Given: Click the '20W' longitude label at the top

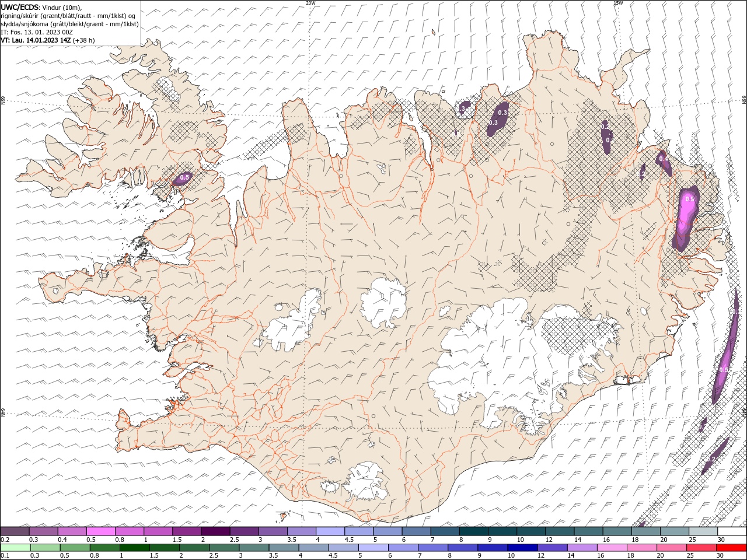Looking at the screenshot, I should 310,3.
